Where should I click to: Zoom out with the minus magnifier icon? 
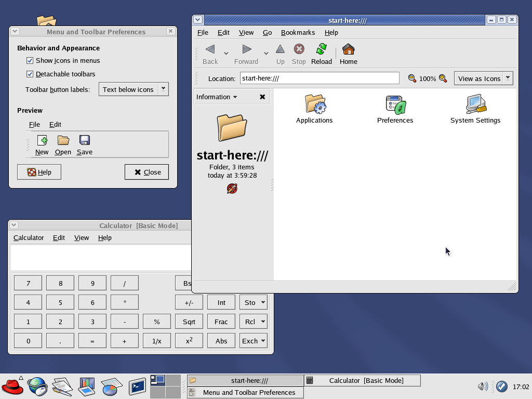coord(412,78)
